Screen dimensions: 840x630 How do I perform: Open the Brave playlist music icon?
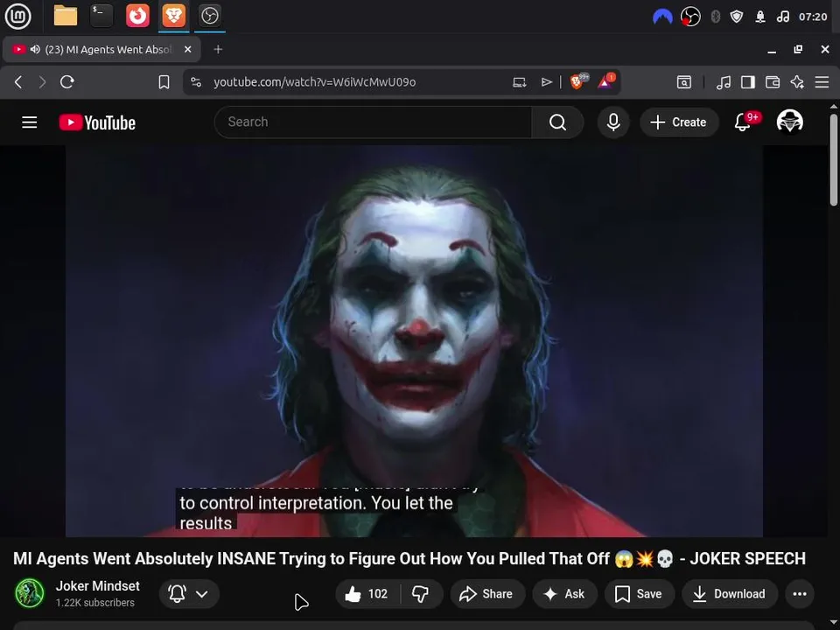(x=724, y=82)
